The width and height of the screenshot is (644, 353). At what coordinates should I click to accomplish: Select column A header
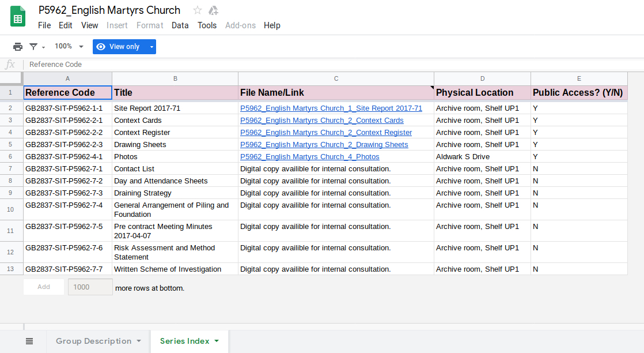(68, 78)
